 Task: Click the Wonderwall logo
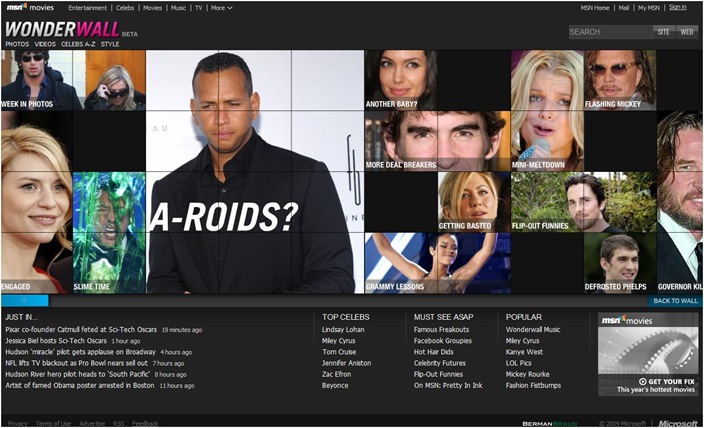click(x=62, y=30)
